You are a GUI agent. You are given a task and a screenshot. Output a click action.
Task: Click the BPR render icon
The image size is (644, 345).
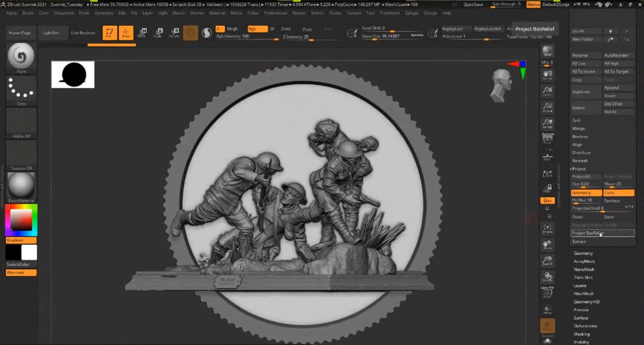[x=547, y=52]
